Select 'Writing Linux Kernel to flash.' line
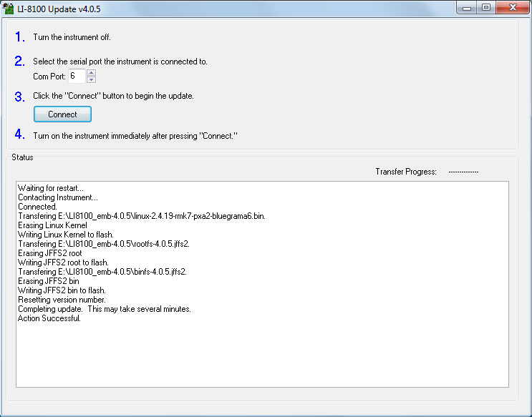 [65, 235]
